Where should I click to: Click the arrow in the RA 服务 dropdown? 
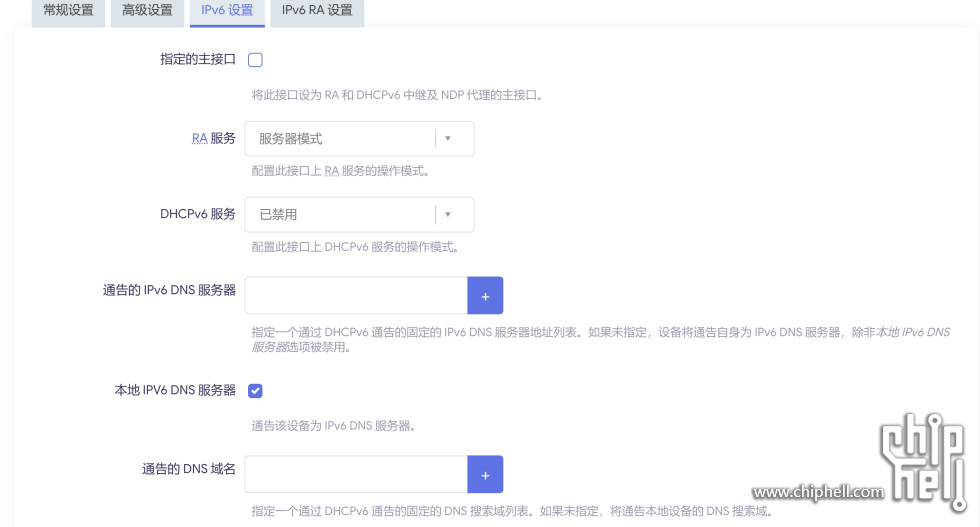[x=448, y=139]
